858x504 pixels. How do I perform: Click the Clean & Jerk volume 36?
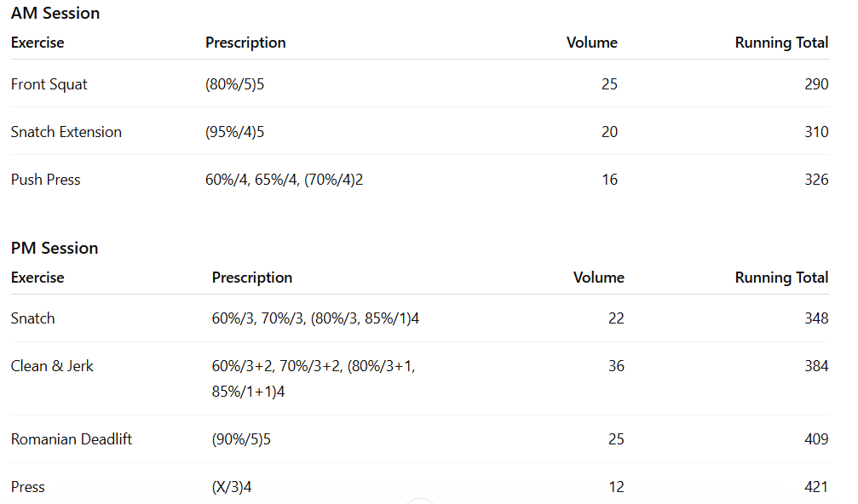pyautogui.click(x=615, y=366)
